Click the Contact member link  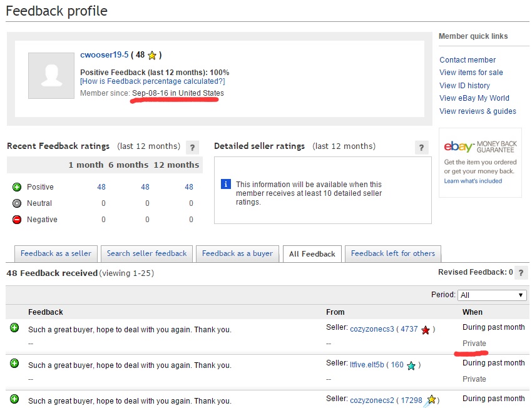coord(468,60)
